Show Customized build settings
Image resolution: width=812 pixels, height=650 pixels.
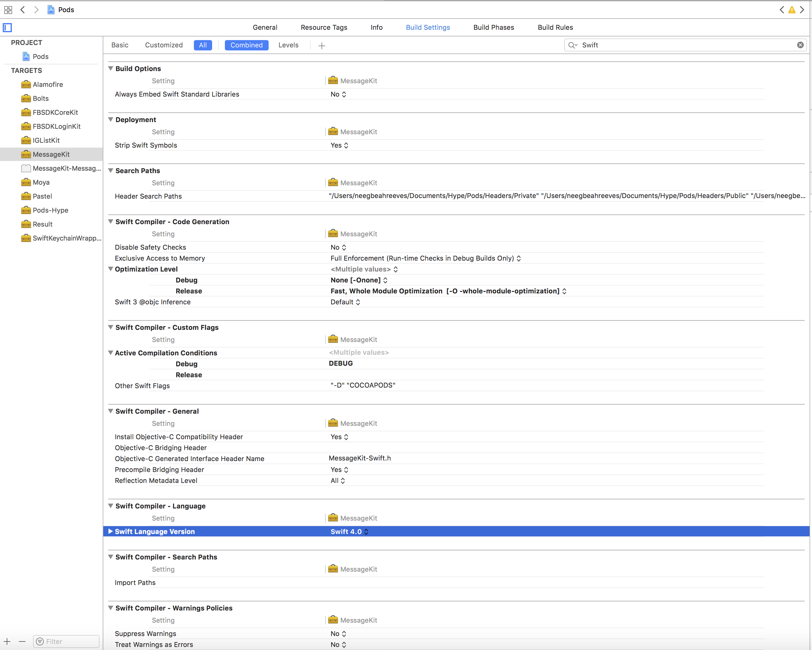pos(164,45)
